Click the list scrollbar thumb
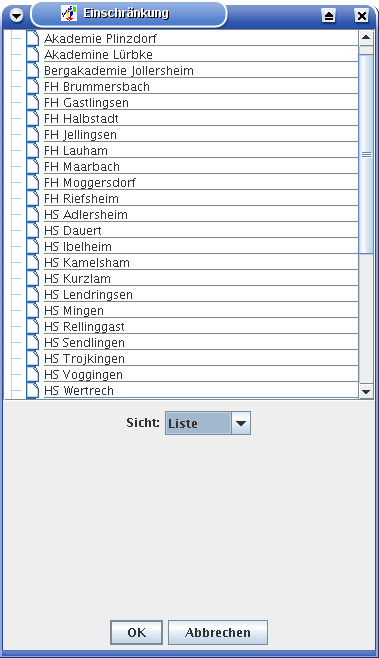Screen dimensions: 379x658 pyautogui.click(x=366, y=154)
